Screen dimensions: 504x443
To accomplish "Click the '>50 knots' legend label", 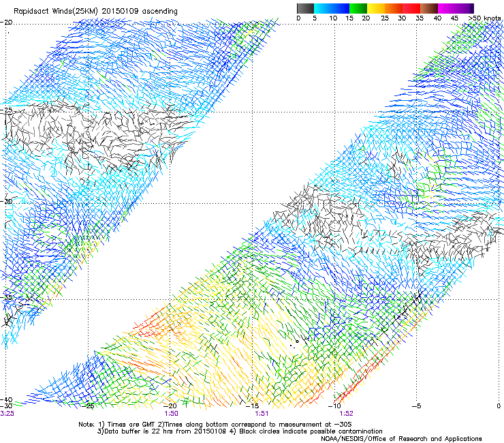I will point(484,18).
